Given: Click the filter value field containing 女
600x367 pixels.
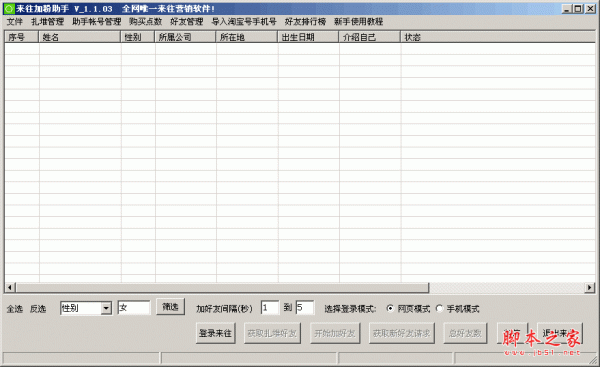Looking at the screenshot, I should click(134, 308).
